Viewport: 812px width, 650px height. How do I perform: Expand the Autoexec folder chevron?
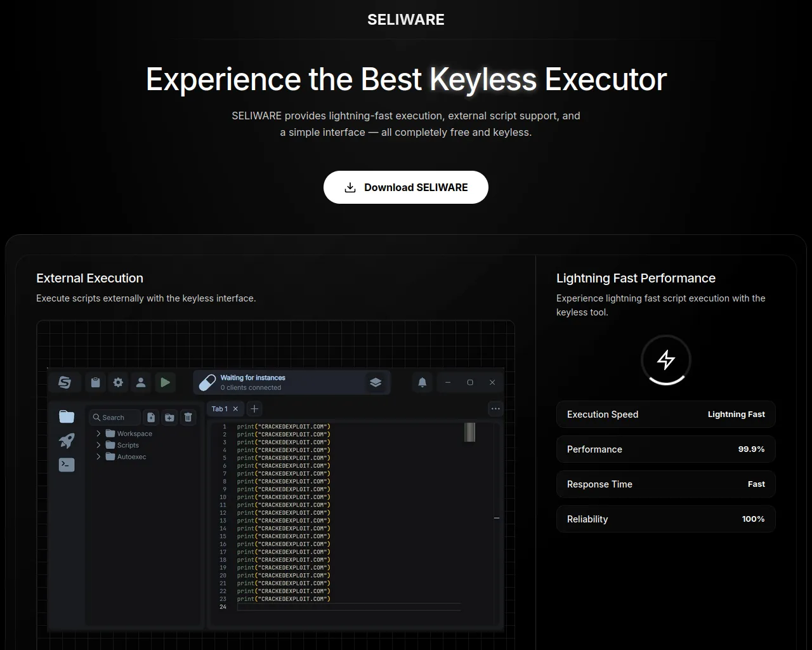(98, 456)
